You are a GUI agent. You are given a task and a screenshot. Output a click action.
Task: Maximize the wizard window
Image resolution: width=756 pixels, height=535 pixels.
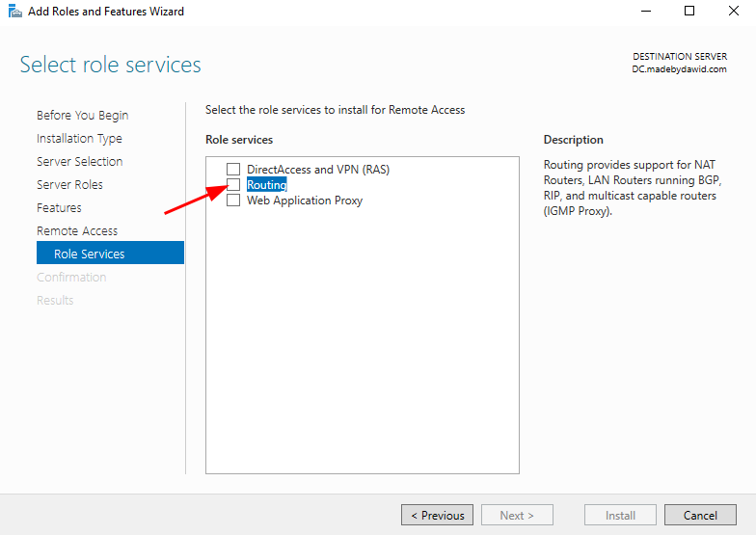[689, 12]
